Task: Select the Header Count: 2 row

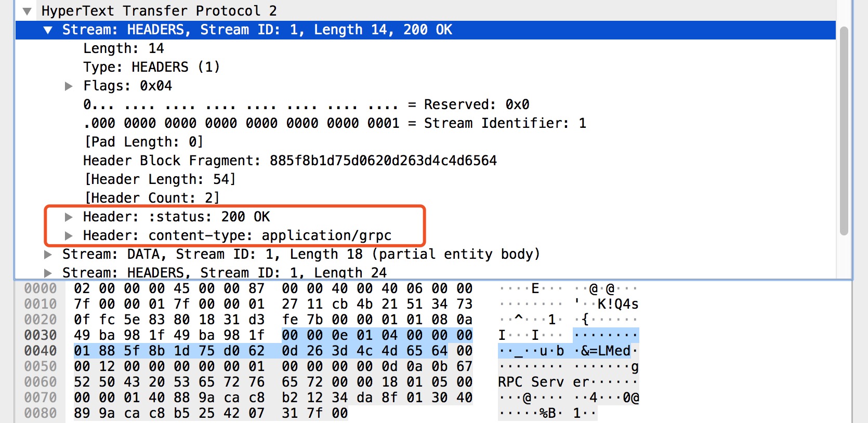Action: click(151, 199)
